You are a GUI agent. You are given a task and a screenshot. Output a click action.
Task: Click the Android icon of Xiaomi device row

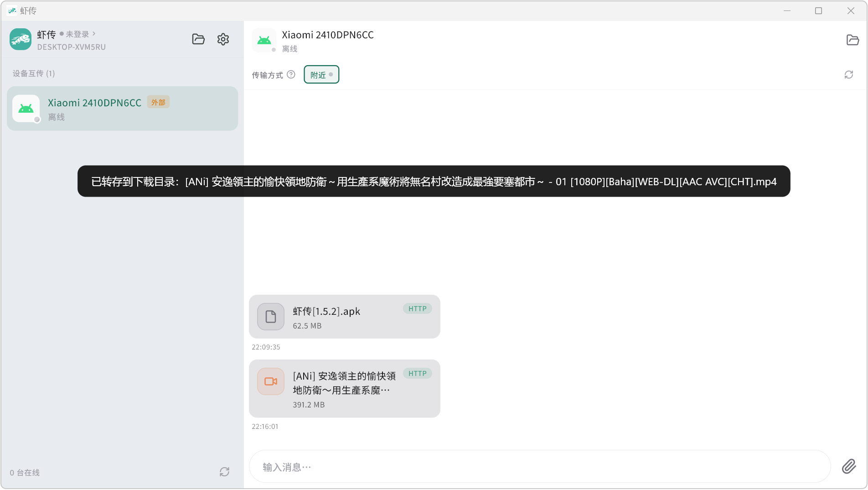click(x=26, y=109)
